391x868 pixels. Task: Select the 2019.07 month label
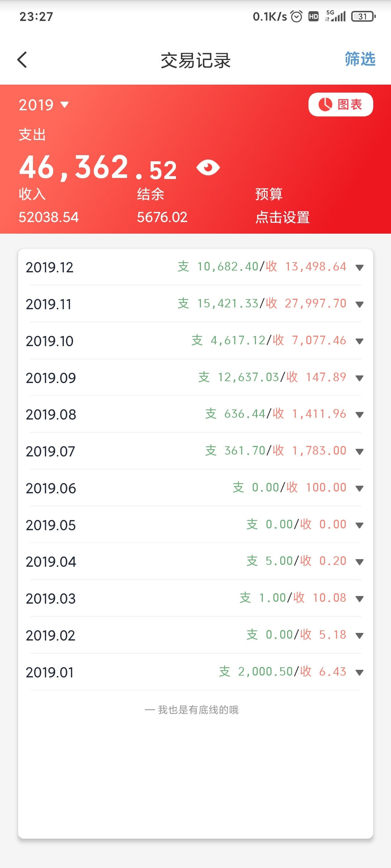[50, 452]
